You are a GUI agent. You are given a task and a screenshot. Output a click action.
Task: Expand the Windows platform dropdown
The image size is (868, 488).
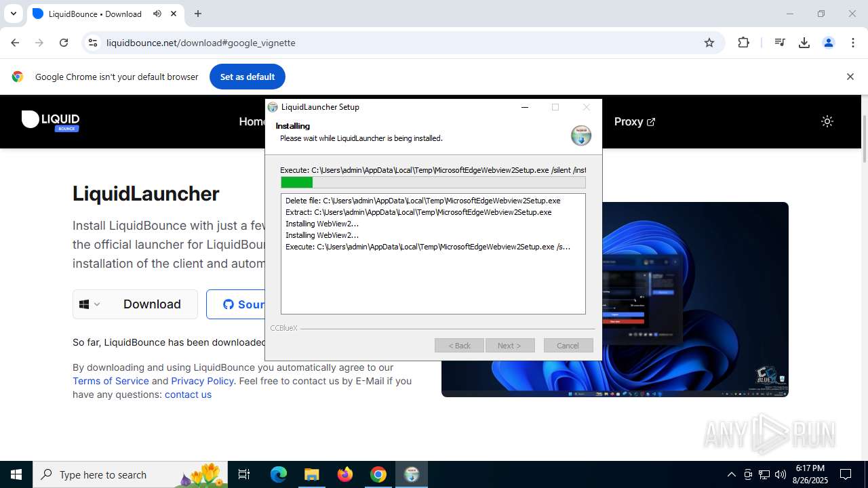90,304
